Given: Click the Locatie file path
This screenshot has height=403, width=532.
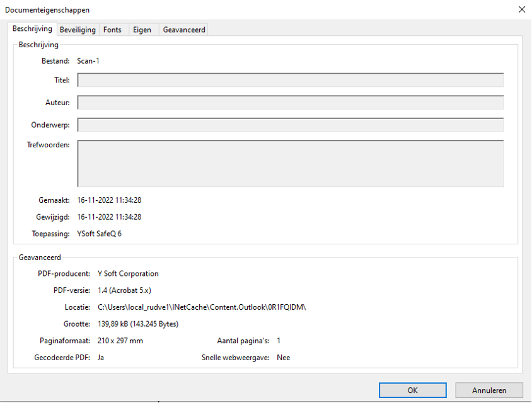Looking at the screenshot, I should (202, 307).
